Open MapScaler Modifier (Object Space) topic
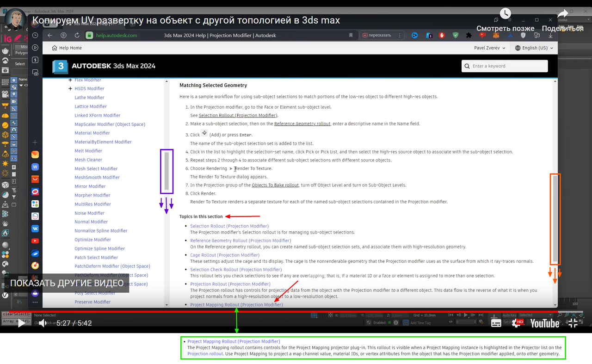The height and width of the screenshot is (364, 592). coord(110,124)
